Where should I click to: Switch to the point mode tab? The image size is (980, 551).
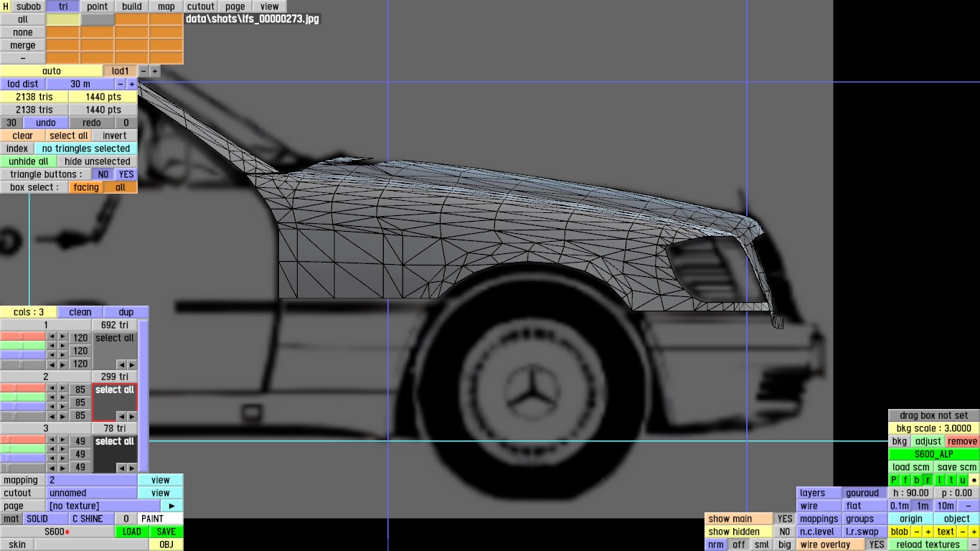pos(98,6)
